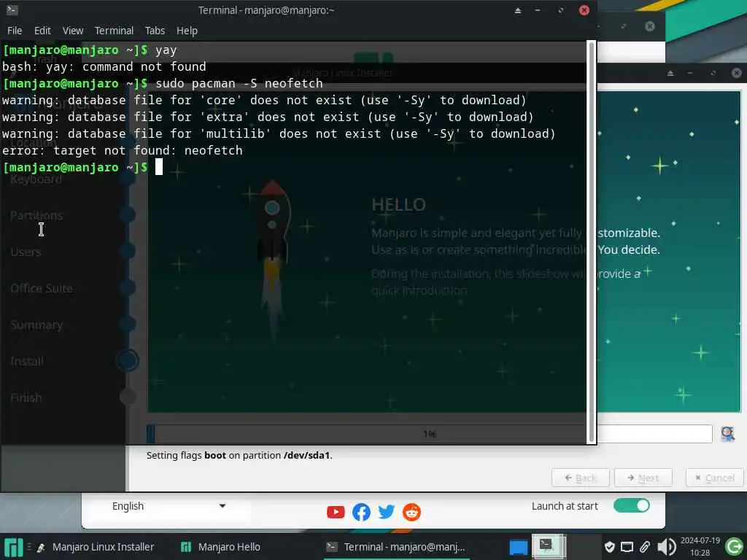Click the blue show desktop taskbar icon
Image resolution: width=747 pixels, height=560 pixels.
coord(519,547)
